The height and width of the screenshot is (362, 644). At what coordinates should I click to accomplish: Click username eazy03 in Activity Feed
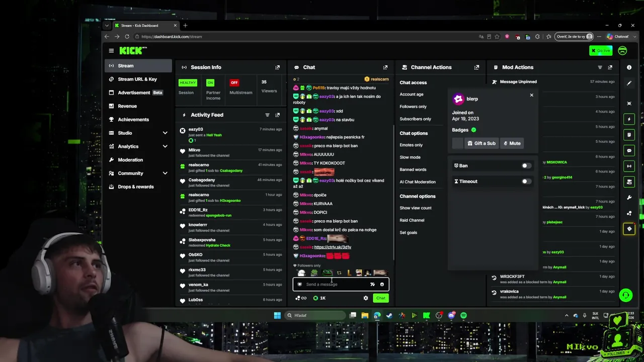[x=196, y=130]
